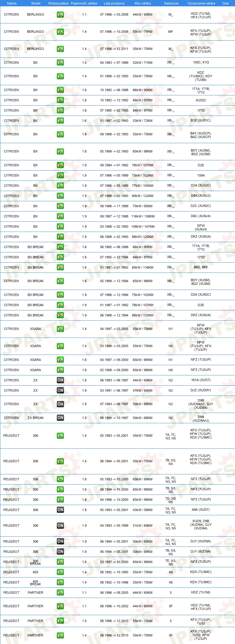Click power value 108kW / 147KM
Viewport: 235px width, 644px height.
[143, 226]
